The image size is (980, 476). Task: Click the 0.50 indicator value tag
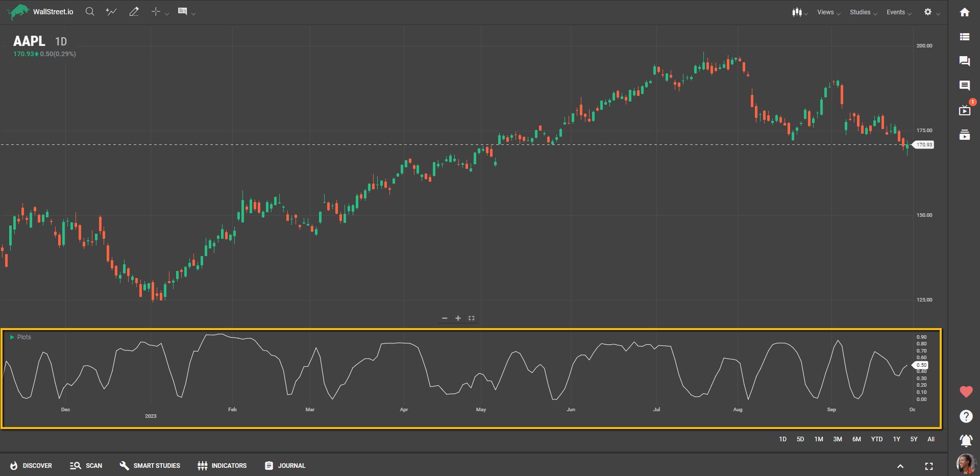920,365
